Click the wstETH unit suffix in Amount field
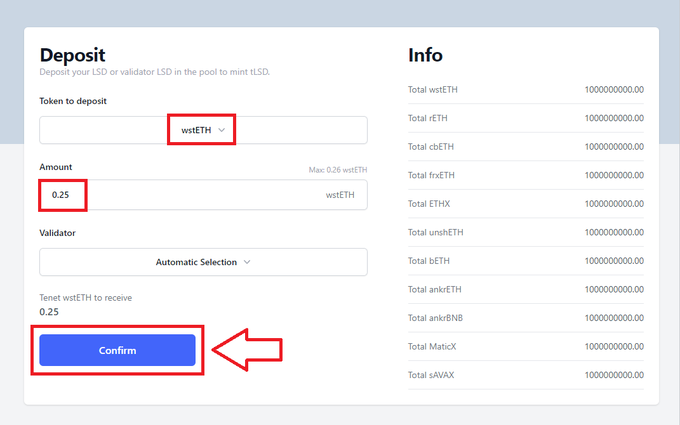 (340, 195)
